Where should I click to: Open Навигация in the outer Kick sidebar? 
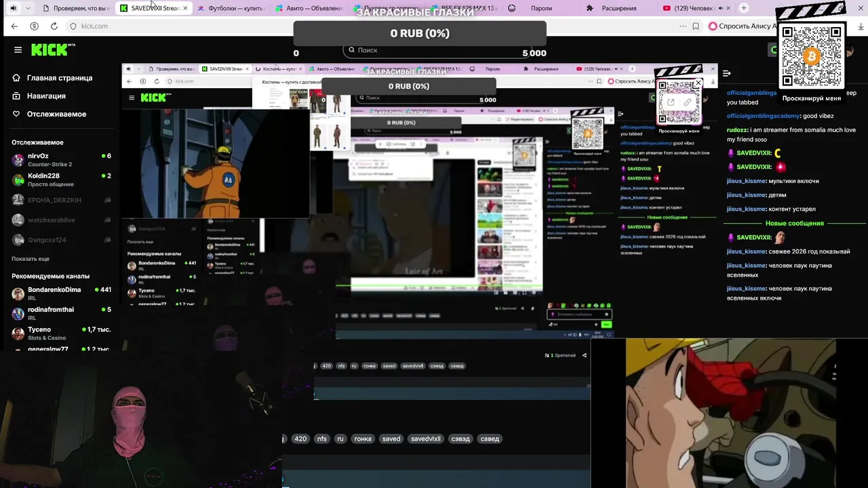pos(39,96)
